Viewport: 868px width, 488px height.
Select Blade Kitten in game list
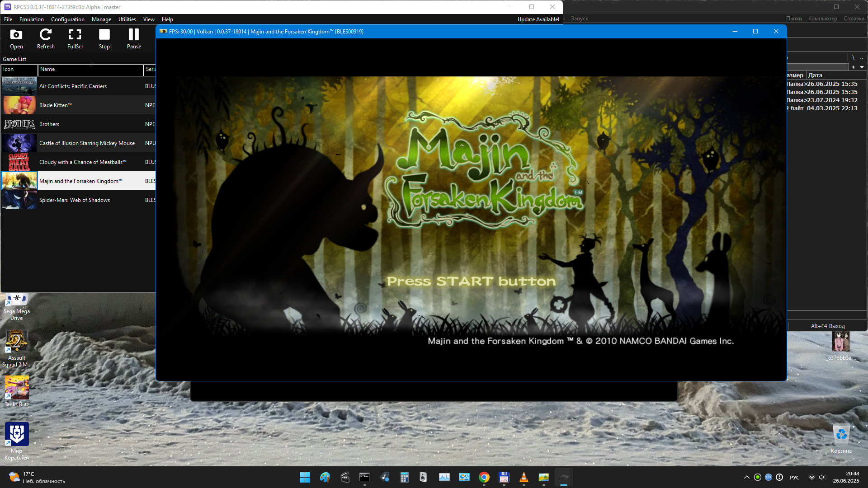[x=55, y=105]
